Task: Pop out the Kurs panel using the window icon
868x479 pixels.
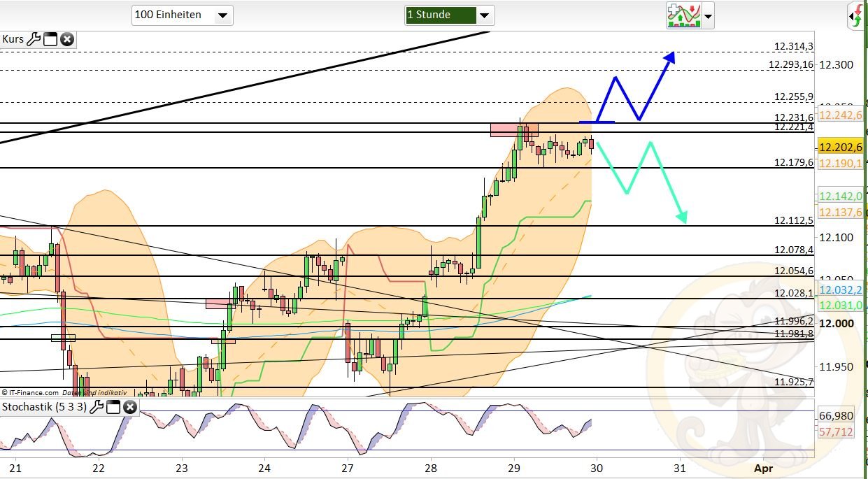Action: pyautogui.click(x=50, y=39)
